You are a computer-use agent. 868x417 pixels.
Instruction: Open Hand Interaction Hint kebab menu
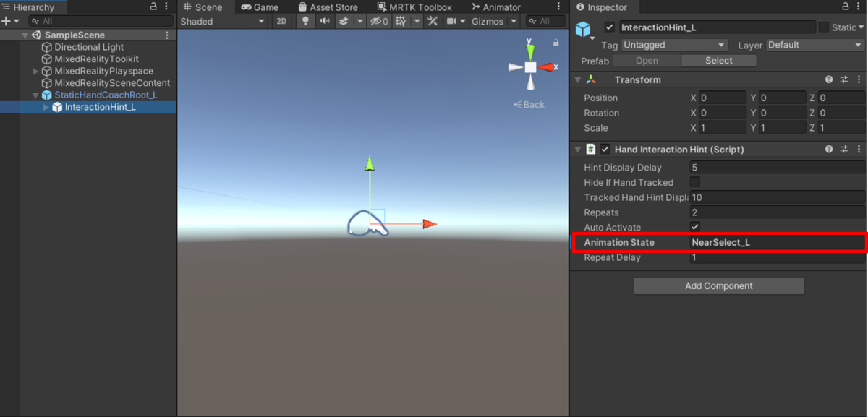click(x=859, y=149)
